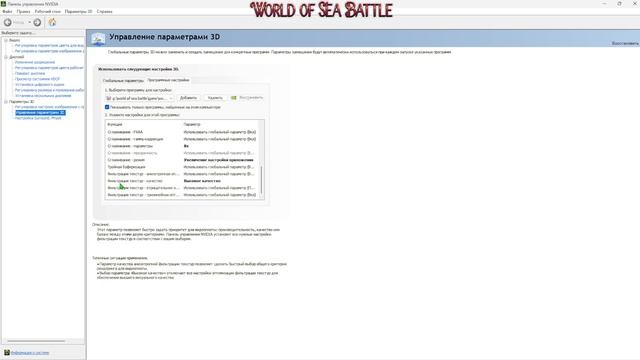This screenshot has height=360, width=640.
Task: Click the task tree horizontal scrollbar
Action: 36,341
